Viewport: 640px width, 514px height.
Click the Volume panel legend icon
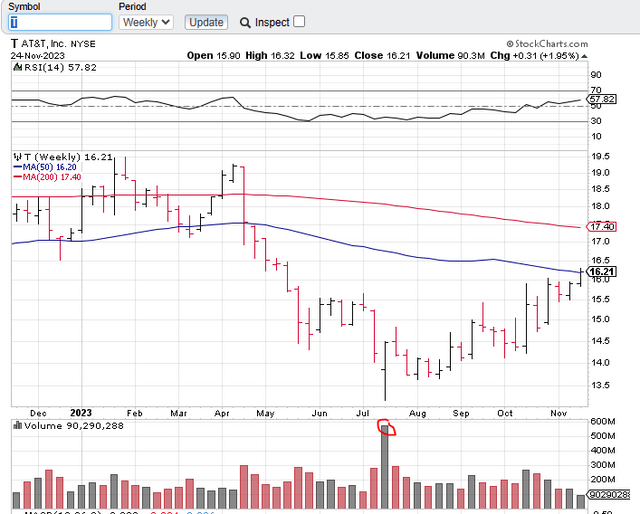(x=18, y=426)
